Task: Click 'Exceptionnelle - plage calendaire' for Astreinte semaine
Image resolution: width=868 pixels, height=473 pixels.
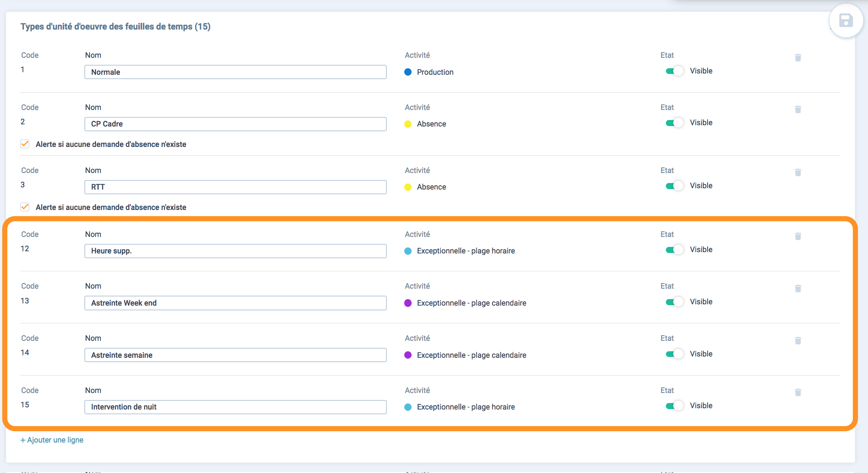Action: 472,355
